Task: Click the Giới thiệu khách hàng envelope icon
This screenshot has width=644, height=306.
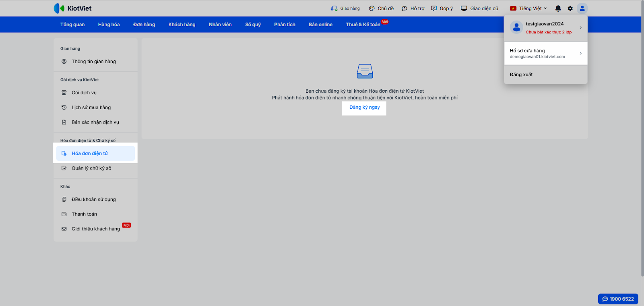Action: 64,229
